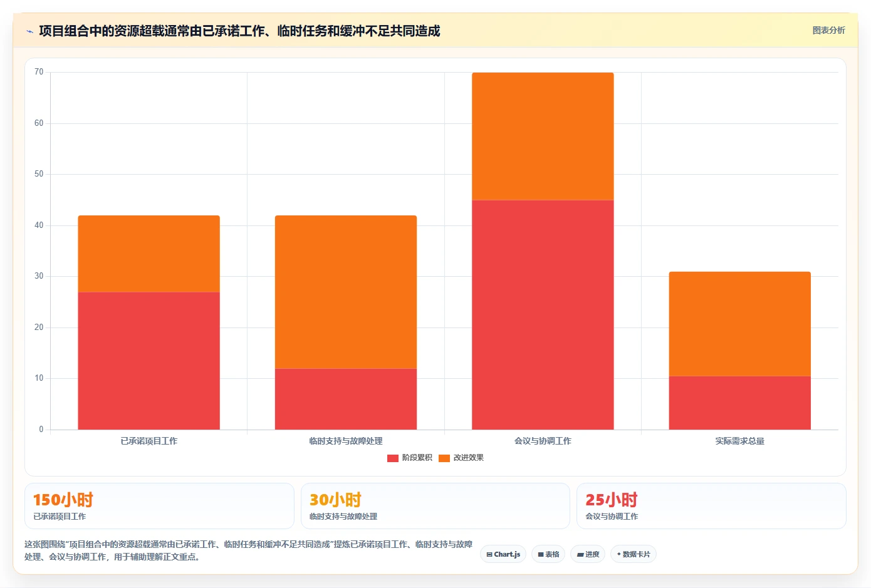Click the 已承诺项目工作 x-axis label
This screenshot has width=871, height=588.
(149, 441)
